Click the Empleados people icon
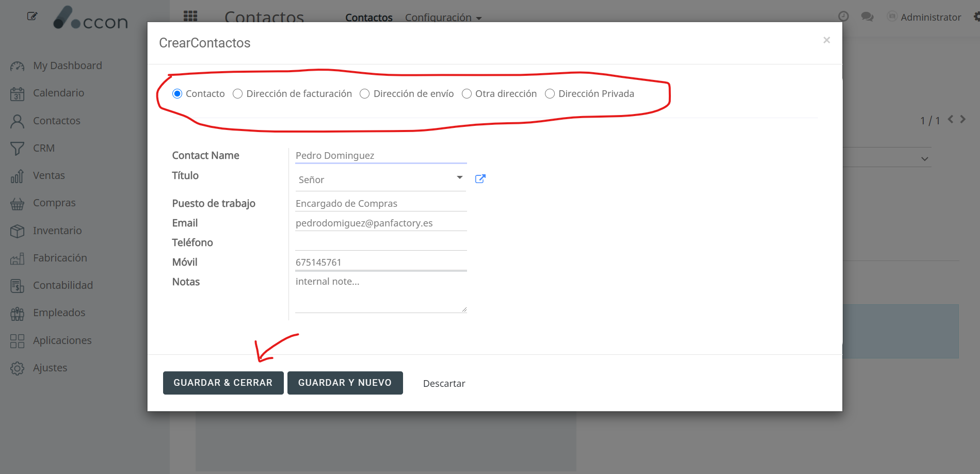Image resolution: width=980 pixels, height=474 pixels. pos(17,313)
